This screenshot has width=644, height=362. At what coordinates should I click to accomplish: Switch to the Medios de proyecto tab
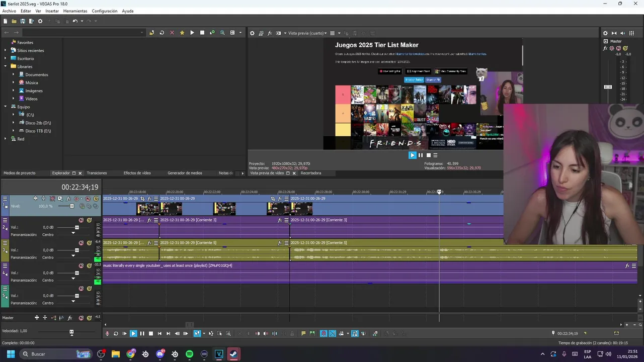click(20, 173)
